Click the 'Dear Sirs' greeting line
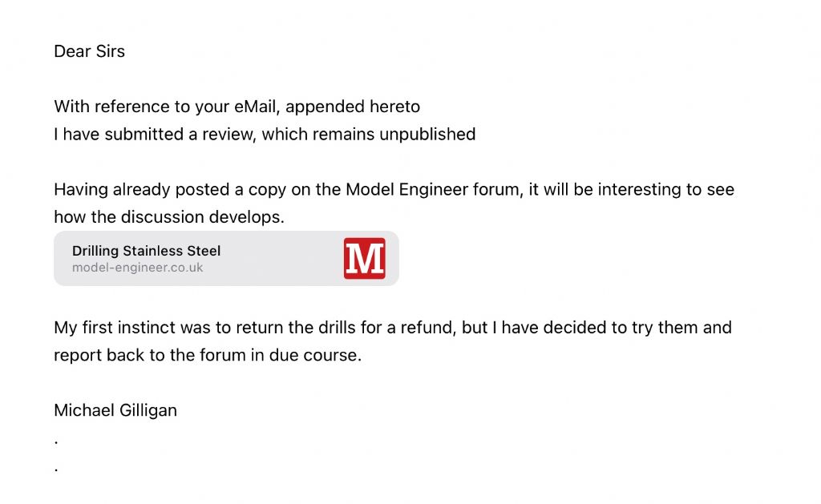Screen dimensions: 821x504 coord(90,51)
